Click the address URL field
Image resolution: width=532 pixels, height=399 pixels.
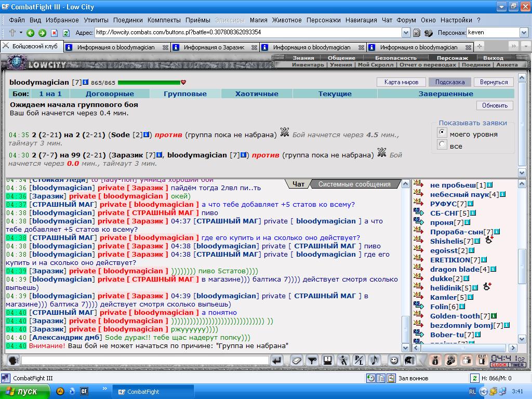point(248,33)
